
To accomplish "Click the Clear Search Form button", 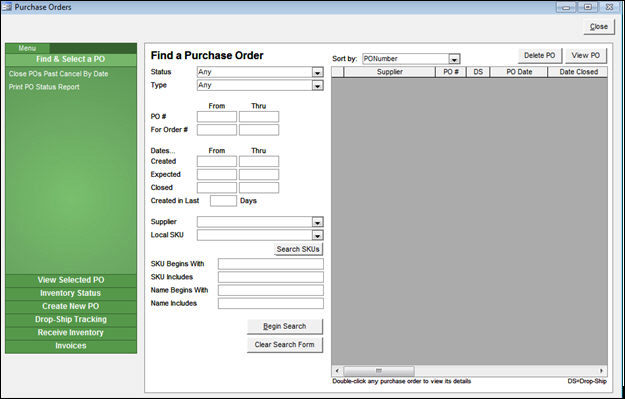I will 285,345.
